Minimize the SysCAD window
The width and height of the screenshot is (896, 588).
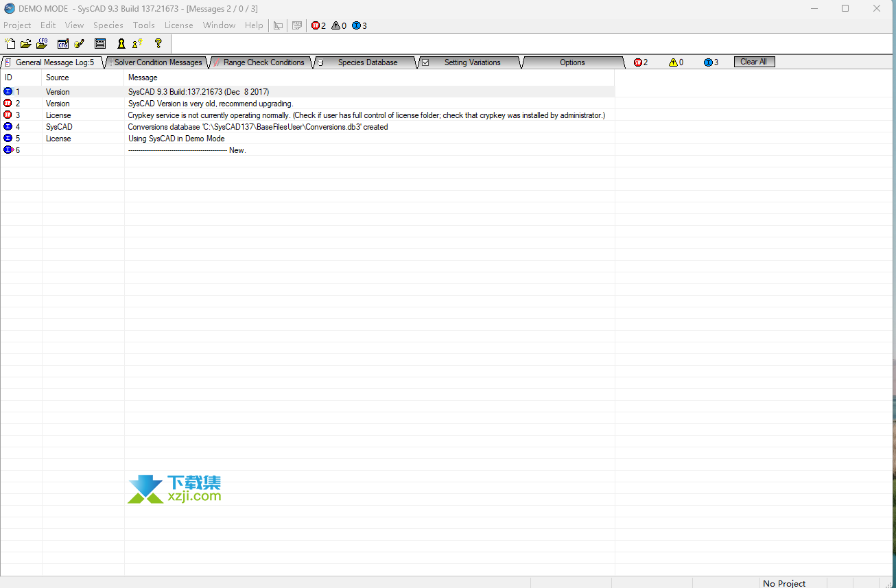click(814, 8)
